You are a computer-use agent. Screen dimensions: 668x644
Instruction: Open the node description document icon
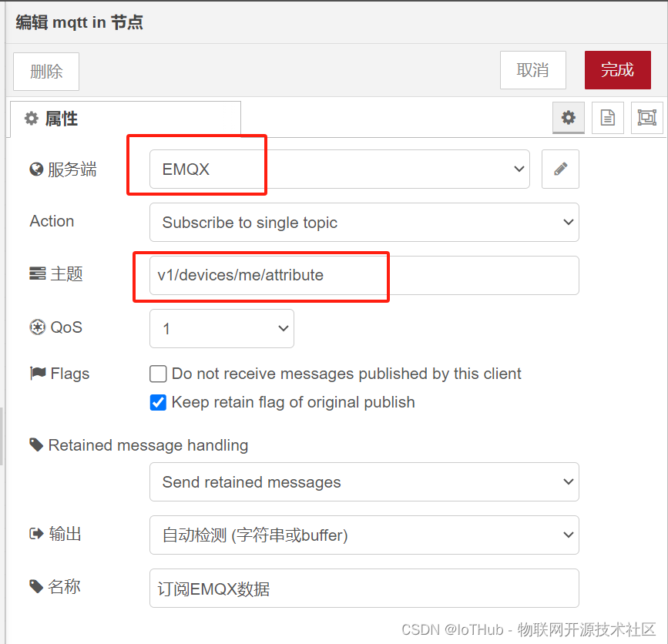pyautogui.click(x=607, y=118)
